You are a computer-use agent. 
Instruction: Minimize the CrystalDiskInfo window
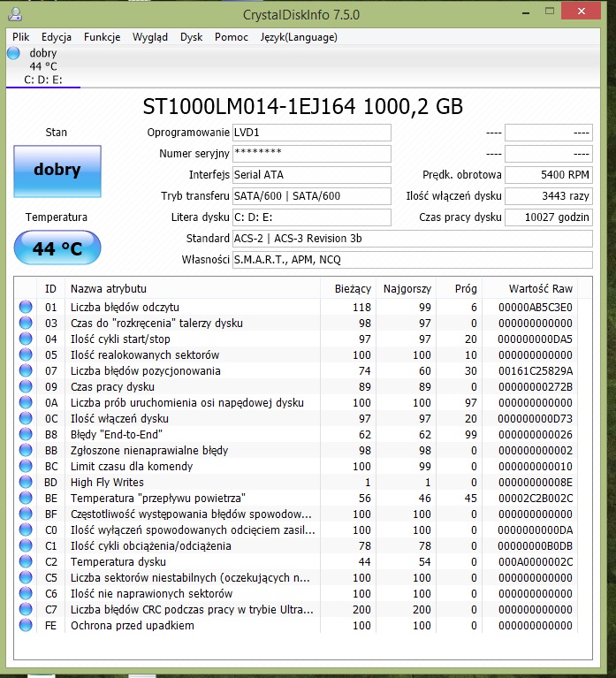click(526, 12)
